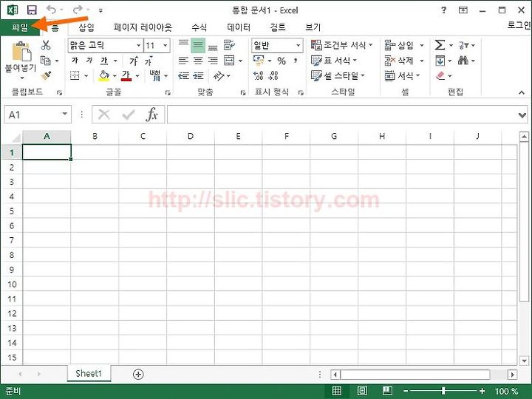Toggle Center horizontal alignment

coord(198,61)
